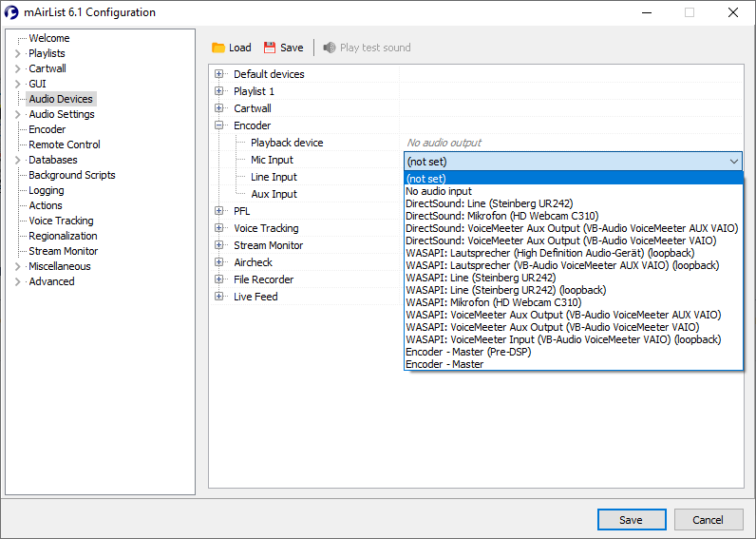Open Remote Control settings
This screenshot has height=539, width=756.
[65, 144]
